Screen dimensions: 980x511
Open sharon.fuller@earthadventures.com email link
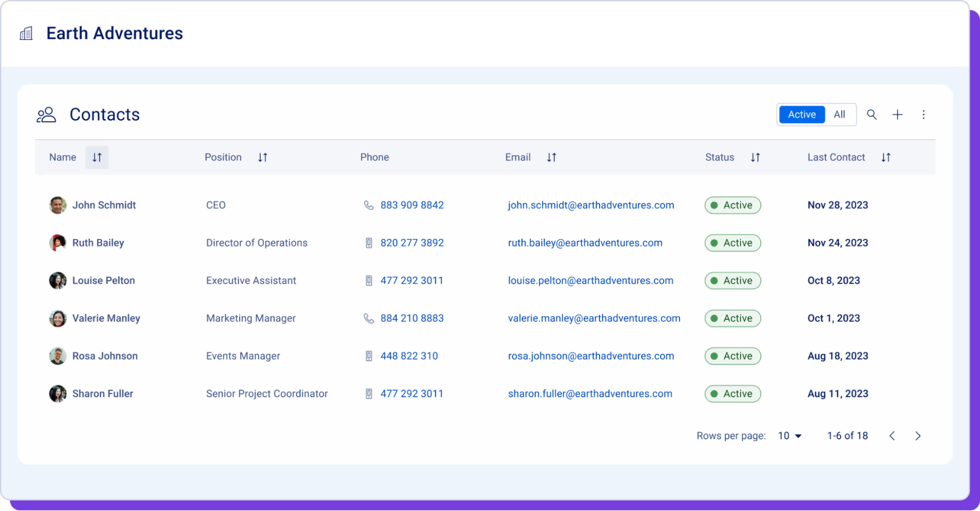590,394
